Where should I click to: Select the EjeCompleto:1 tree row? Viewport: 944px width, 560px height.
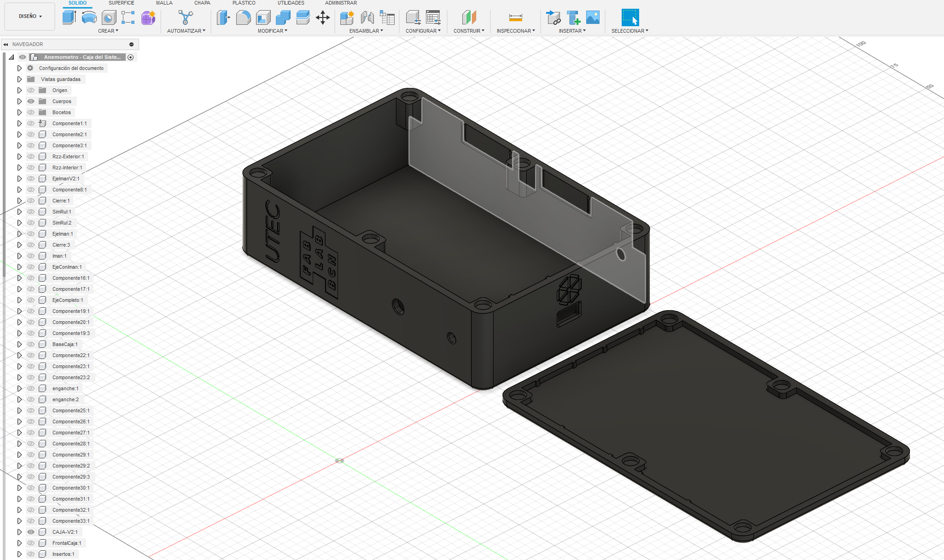click(68, 300)
